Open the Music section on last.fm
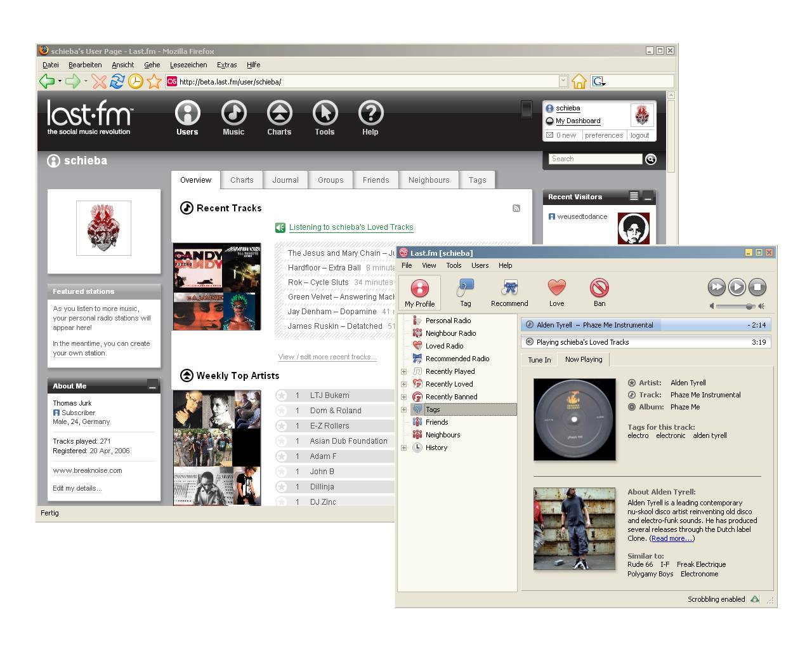 (233, 118)
